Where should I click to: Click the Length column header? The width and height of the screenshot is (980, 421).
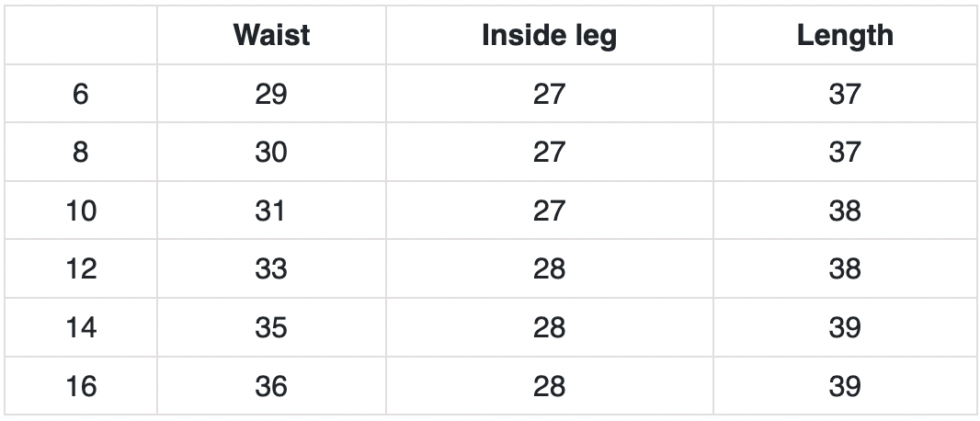click(844, 36)
